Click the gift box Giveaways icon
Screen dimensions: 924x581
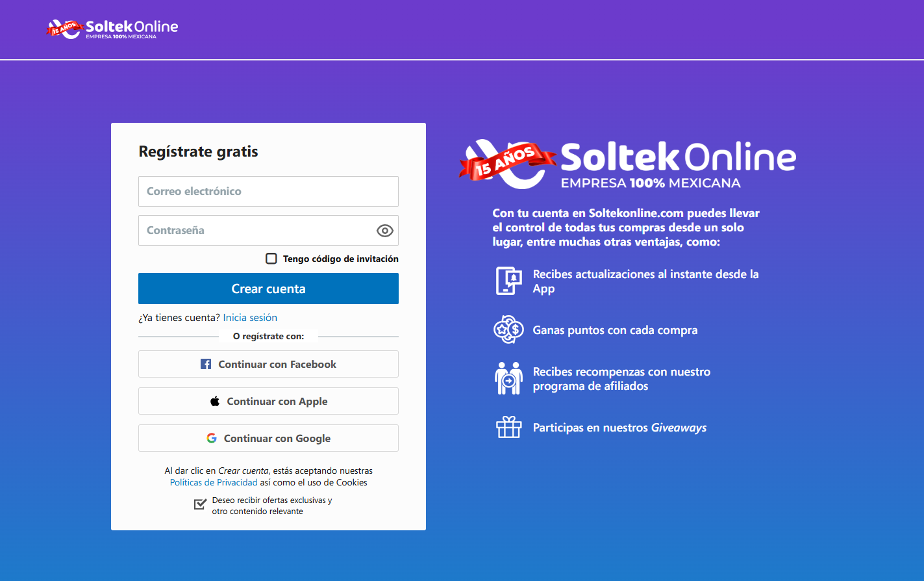pyautogui.click(x=509, y=427)
